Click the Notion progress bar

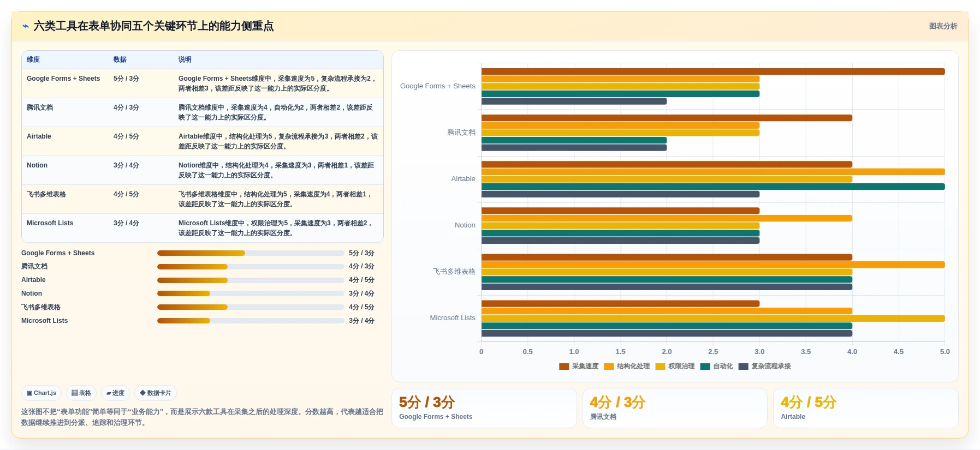pyautogui.click(x=251, y=293)
